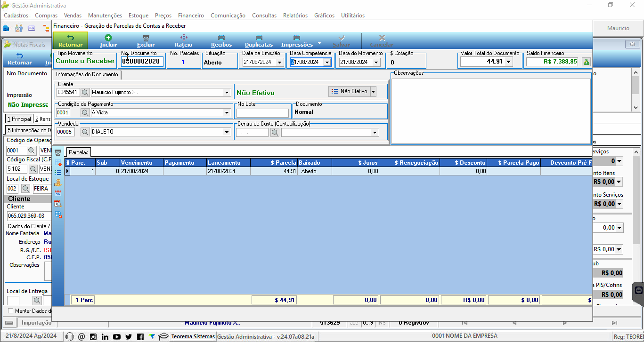This screenshot has width=644, height=342.
Task: Click the Duplicatas printer icon
Action: point(259,38)
